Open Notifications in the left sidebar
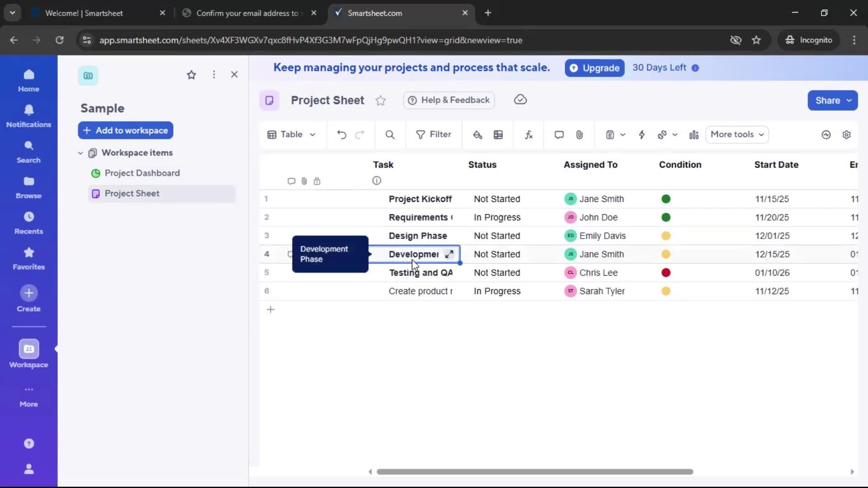This screenshot has height=488, width=868. click(28, 116)
